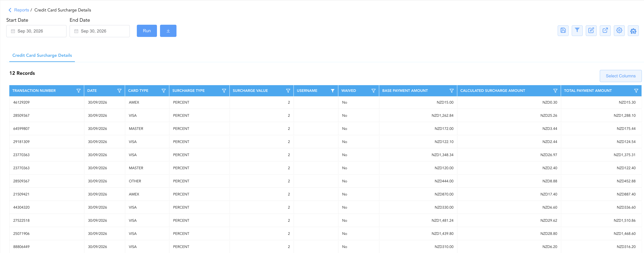The height and width of the screenshot is (253, 644).
Task: Filter the Base Payment Amount column
Action: (452, 91)
